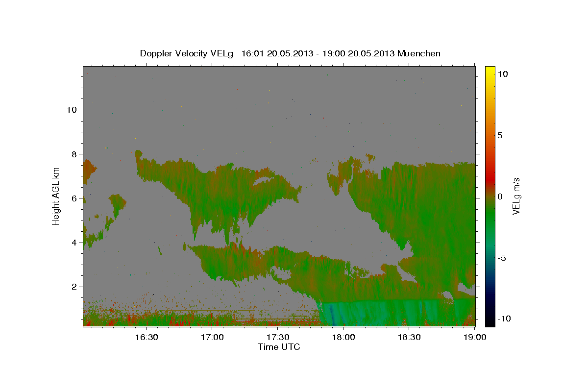This screenshot has height=392, width=588.
Task: Click the '17:00' time axis label
Action: [x=212, y=337]
